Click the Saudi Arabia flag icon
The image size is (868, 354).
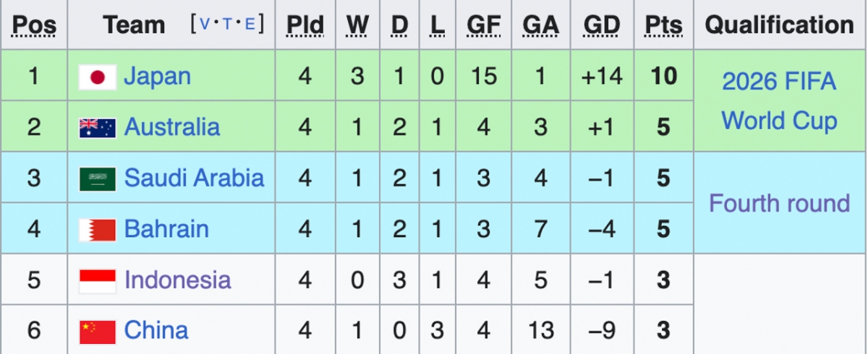(98, 178)
